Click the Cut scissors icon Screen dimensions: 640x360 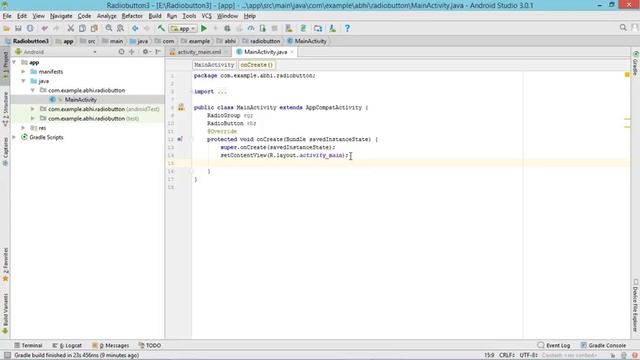(71, 29)
